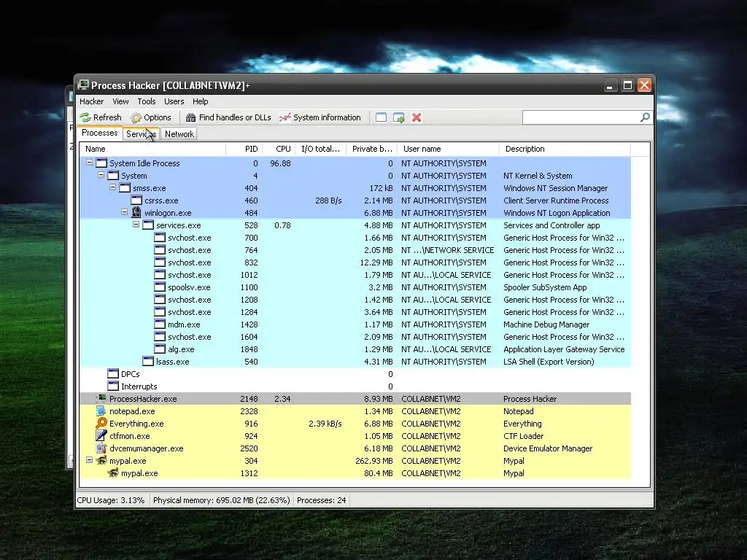
Task: Click the ProcessHacker.exe row icon
Action: tap(101, 398)
